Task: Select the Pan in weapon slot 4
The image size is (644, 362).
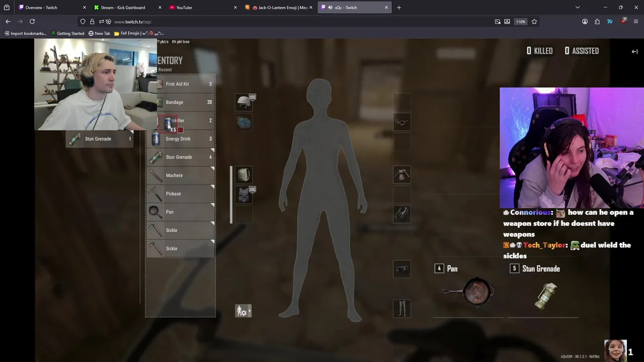Action: [468, 292]
